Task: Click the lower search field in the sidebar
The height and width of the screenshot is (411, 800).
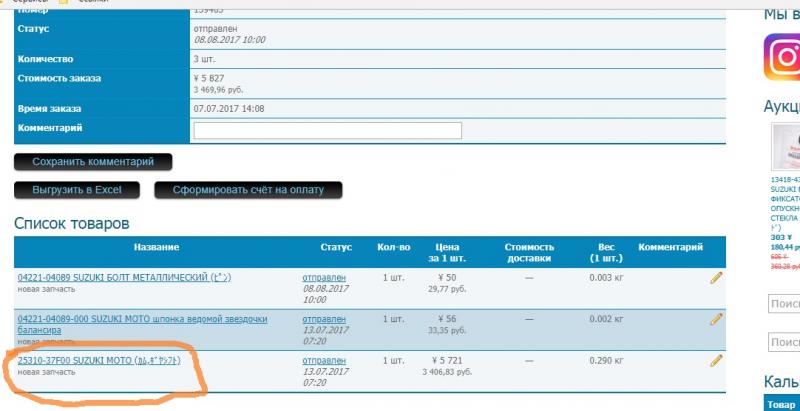Action: click(x=784, y=342)
